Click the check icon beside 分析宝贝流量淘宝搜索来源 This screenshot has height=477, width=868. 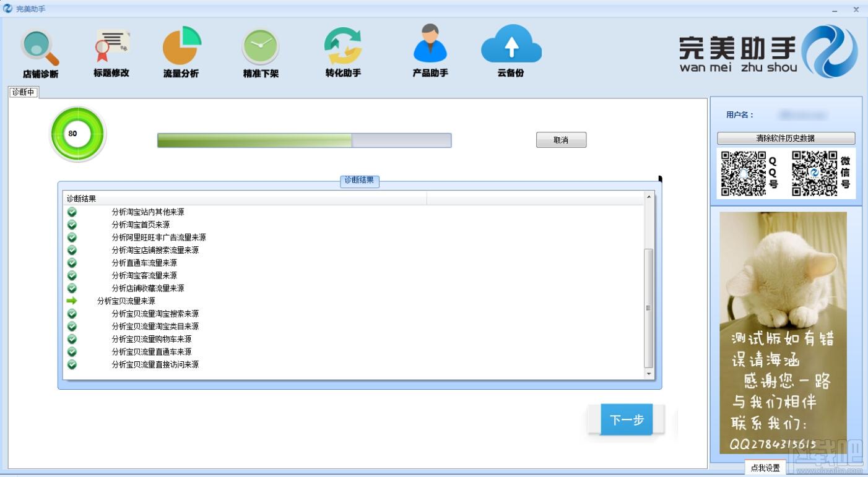point(72,314)
